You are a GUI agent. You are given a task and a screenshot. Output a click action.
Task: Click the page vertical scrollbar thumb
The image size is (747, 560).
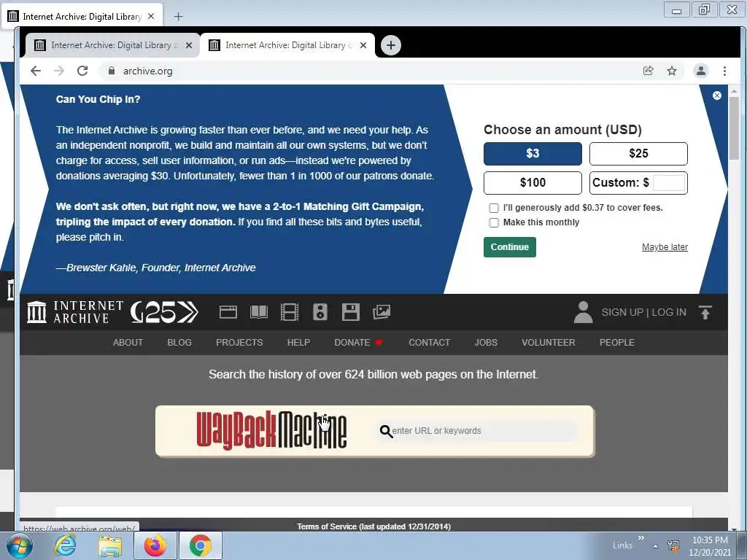pyautogui.click(x=734, y=128)
